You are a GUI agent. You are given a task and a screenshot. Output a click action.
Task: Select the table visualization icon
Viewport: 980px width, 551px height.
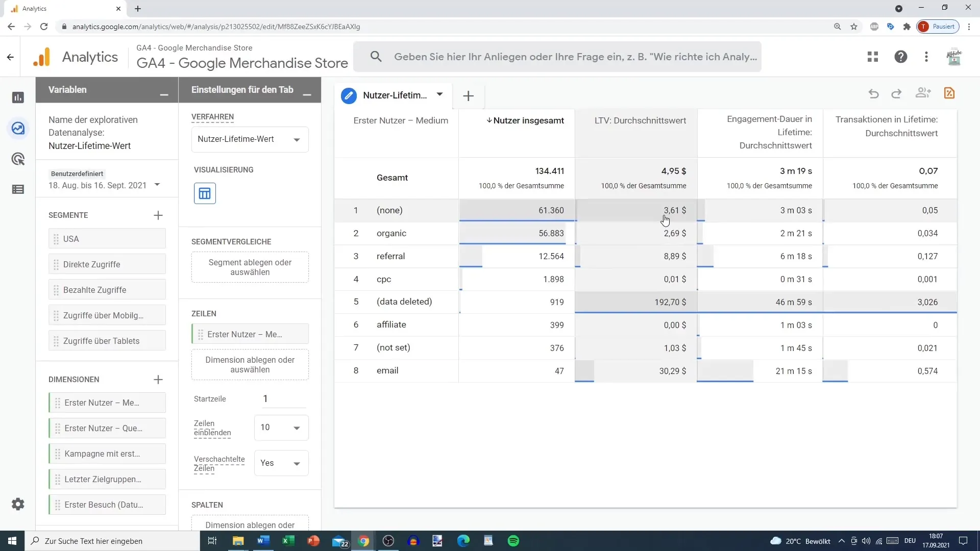(x=205, y=193)
